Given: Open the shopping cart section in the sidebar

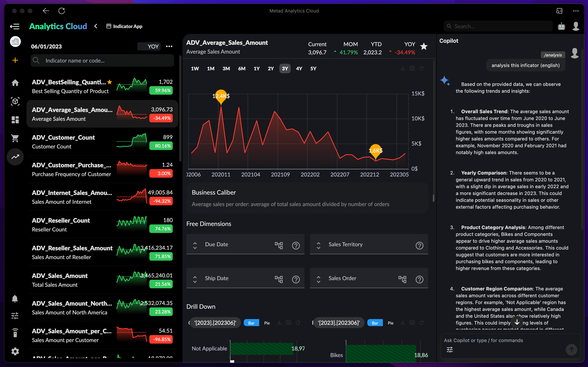Looking at the screenshot, I should click(x=15, y=138).
